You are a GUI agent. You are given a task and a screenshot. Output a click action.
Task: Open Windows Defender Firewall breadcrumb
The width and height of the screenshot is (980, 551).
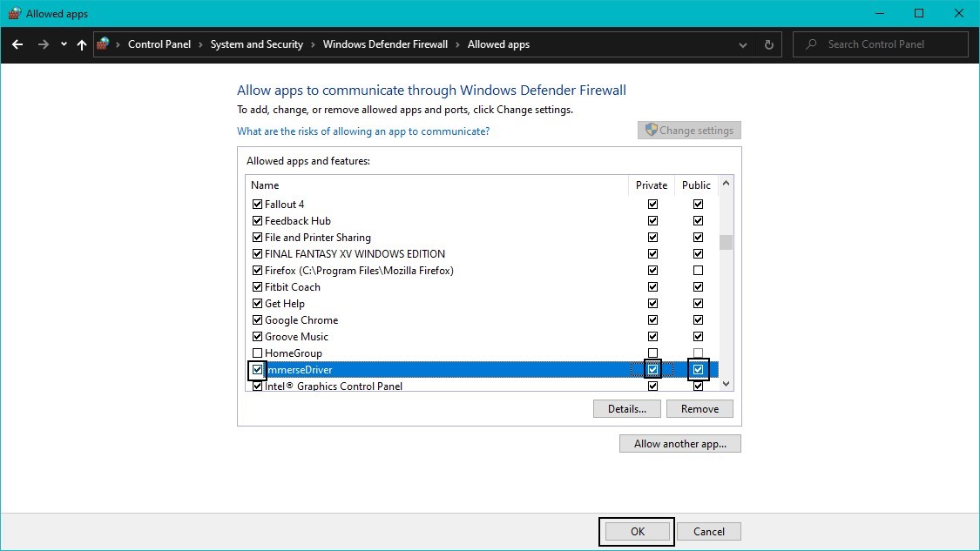pos(385,44)
